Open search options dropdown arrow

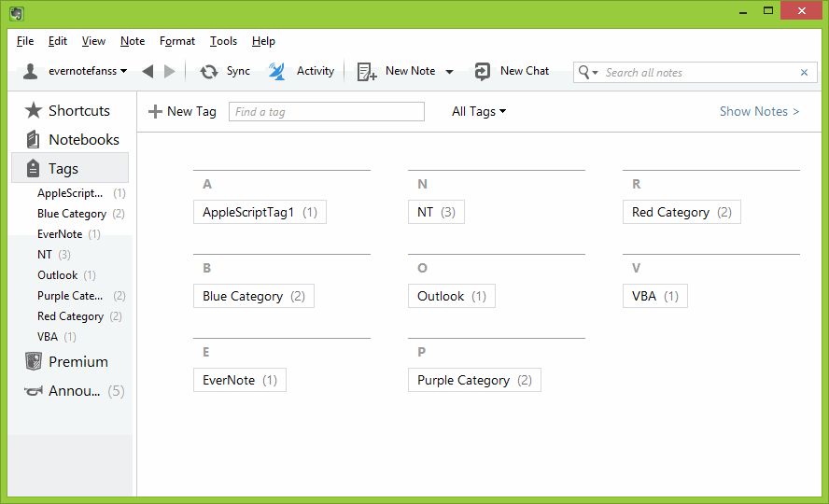click(595, 73)
